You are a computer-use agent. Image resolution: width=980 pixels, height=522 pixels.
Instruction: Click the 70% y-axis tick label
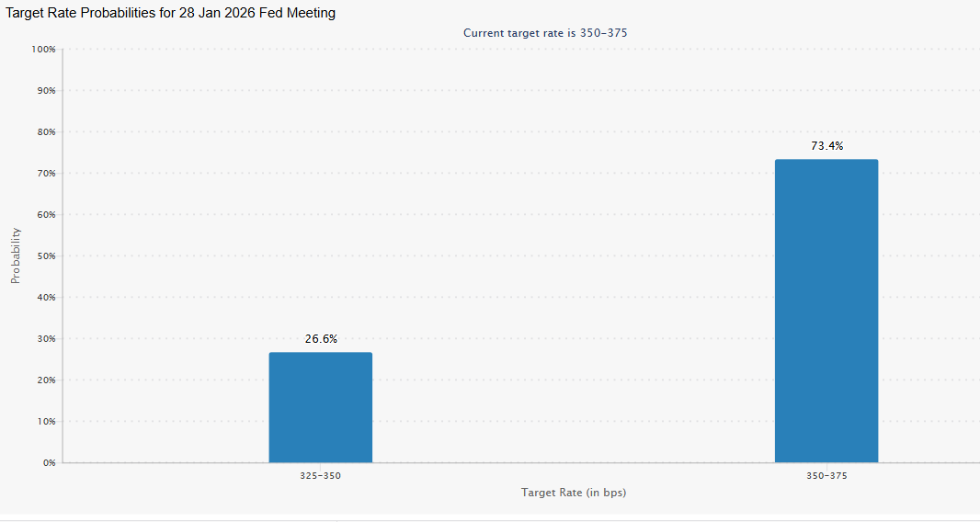[46, 174]
